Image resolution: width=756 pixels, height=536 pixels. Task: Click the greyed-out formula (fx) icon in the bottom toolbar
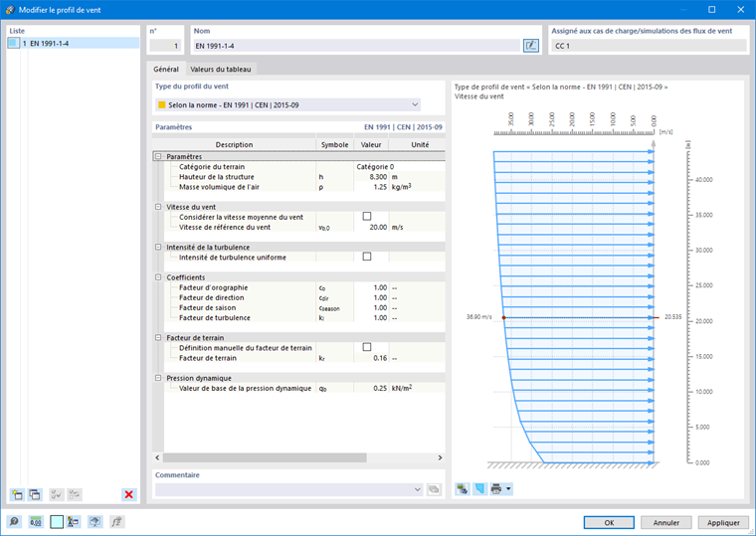tap(116, 521)
